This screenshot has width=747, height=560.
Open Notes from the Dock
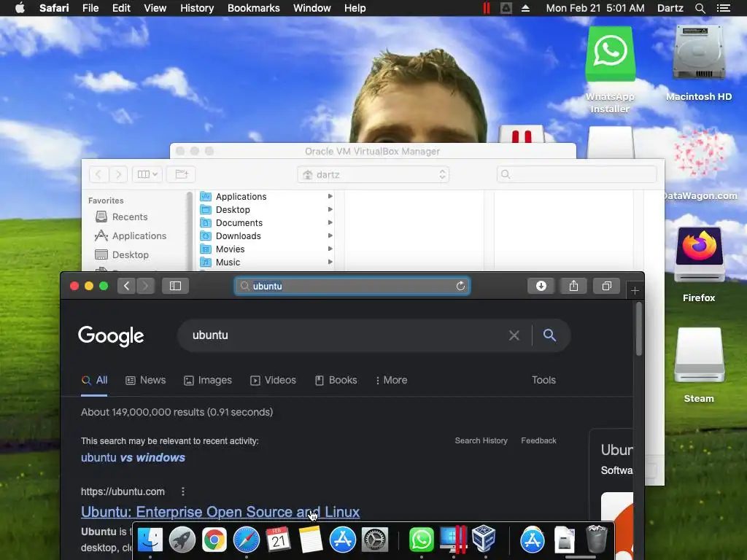[311, 540]
